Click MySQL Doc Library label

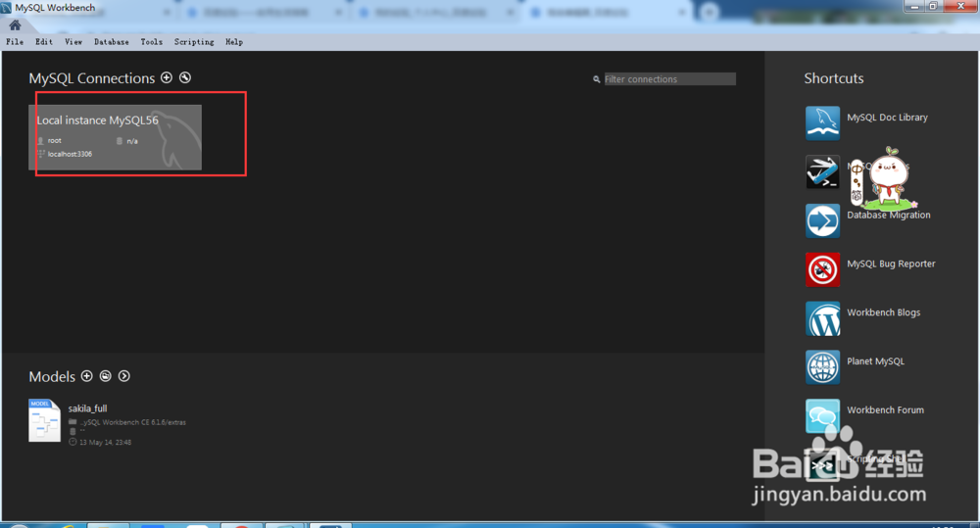[887, 118]
